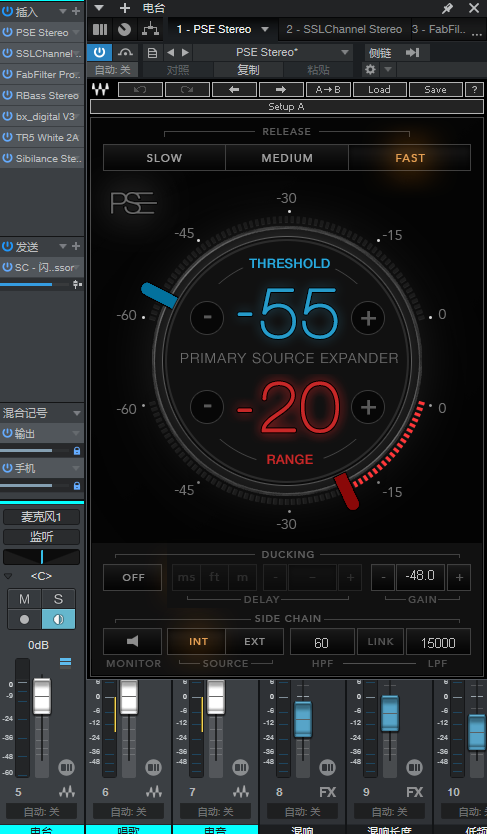This screenshot has width=487, height=834.
Task: Open channel 5 plugin waveform icon
Action: point(67,791)
